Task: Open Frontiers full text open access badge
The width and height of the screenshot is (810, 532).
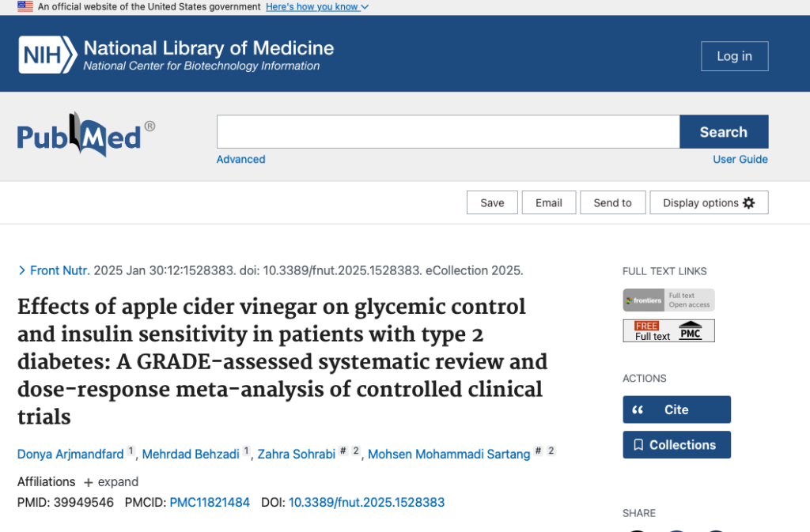Action: click(x=668, y=300)
